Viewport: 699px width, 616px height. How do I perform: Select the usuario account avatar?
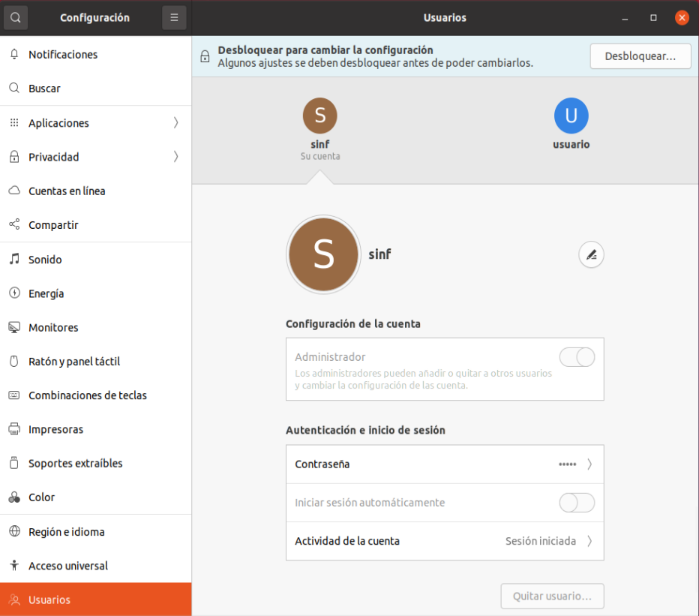571,116
